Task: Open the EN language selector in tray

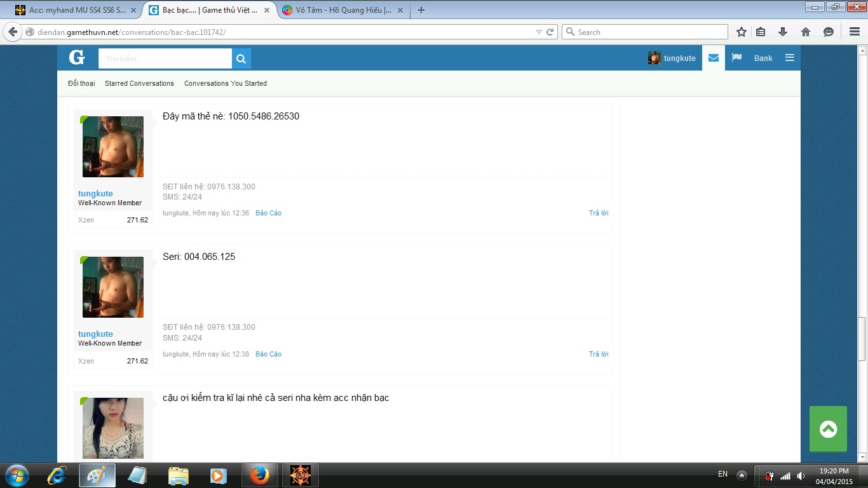Action: (x=722, y=474)
